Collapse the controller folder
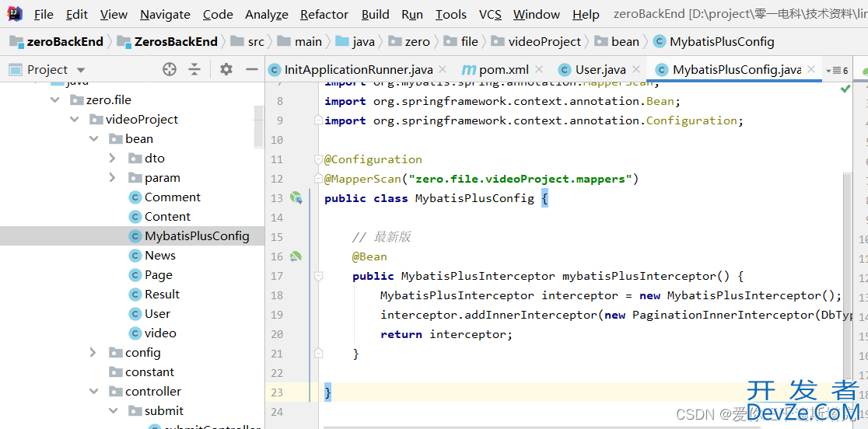868x429 pixels. [x=93, y=392]
